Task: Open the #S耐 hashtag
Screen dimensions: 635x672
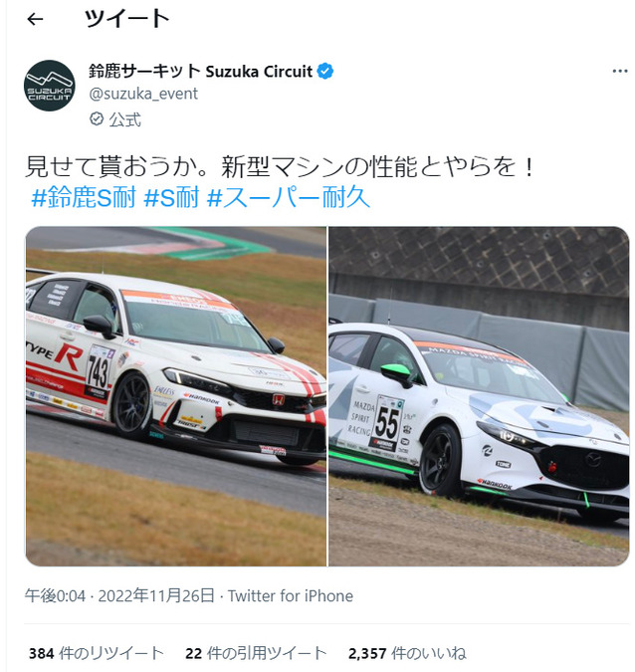Action: (172, 197)
